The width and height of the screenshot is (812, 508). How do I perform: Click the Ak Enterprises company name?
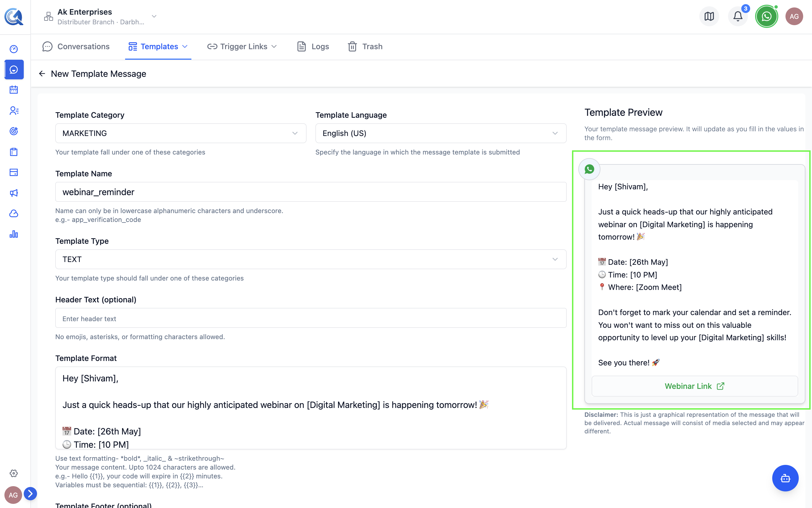coord(85,12)
